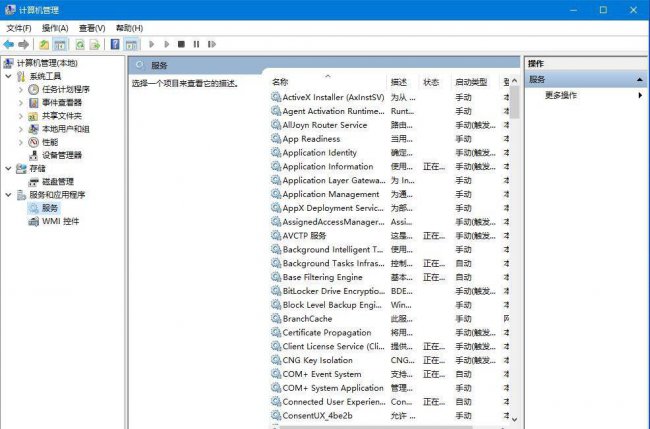The width and height of the screenshot is (650, 429).
Task: Select Certificate Propagation service
Action: click(x=327, y=332)
